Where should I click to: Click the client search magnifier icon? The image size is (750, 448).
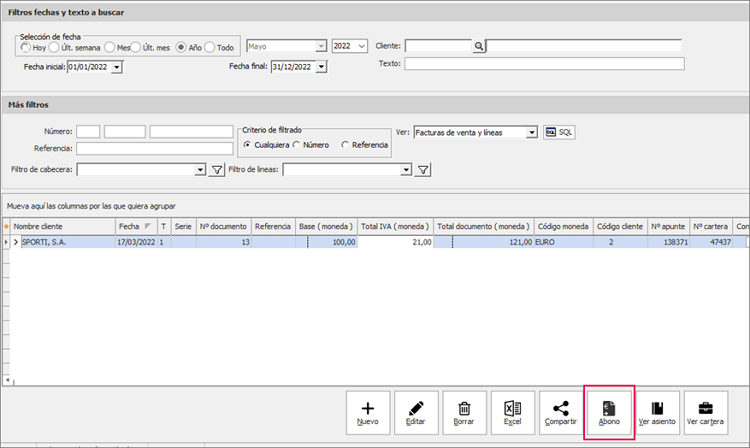(479, 46)
